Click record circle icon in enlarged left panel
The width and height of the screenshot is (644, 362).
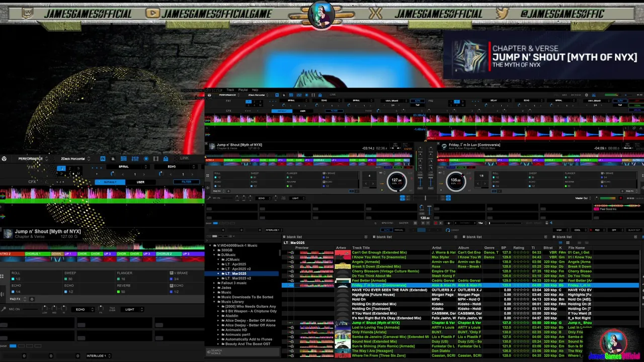coord(146,159)
